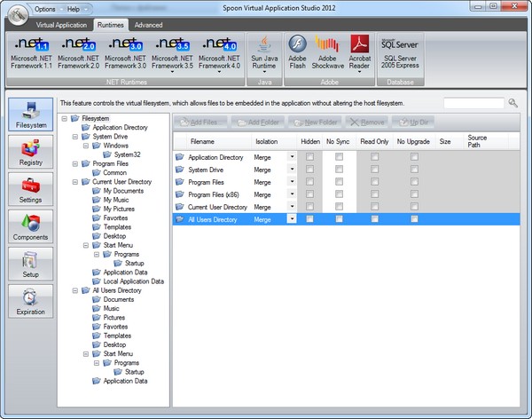The image size is (532, 419).
Task: Toggle Hidden checkbox for Application Directory
Action: 309,157
